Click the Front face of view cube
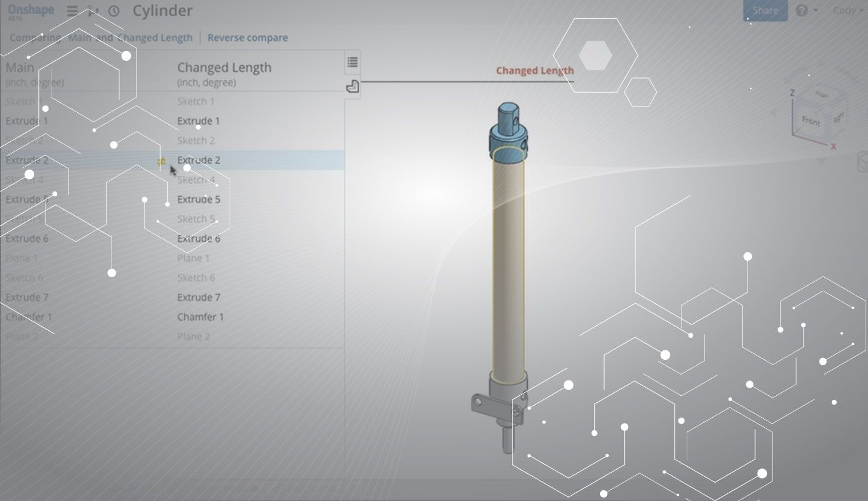This screenshot has height=501, width=868. (x=811, y=121)
